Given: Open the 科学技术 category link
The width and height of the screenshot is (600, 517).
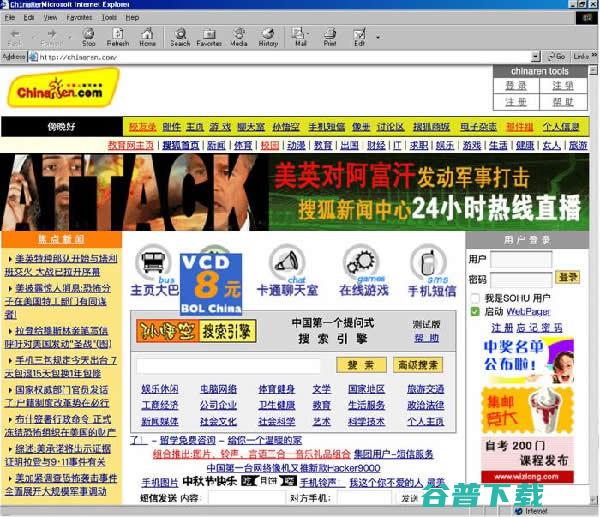Looking at the screenshot, I should point(366,422).
